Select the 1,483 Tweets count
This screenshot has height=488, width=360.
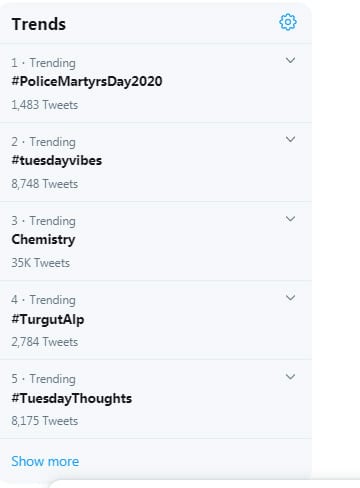click(45, 105)
